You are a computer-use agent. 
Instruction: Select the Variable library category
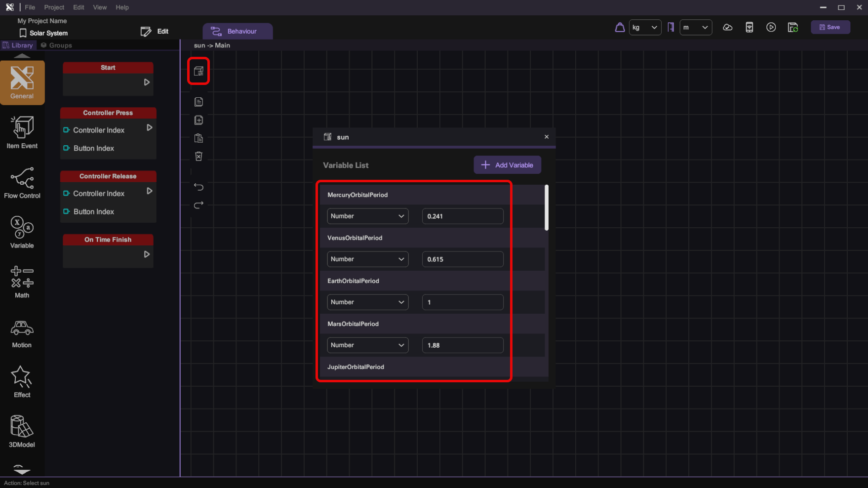[x=22, y=232]
